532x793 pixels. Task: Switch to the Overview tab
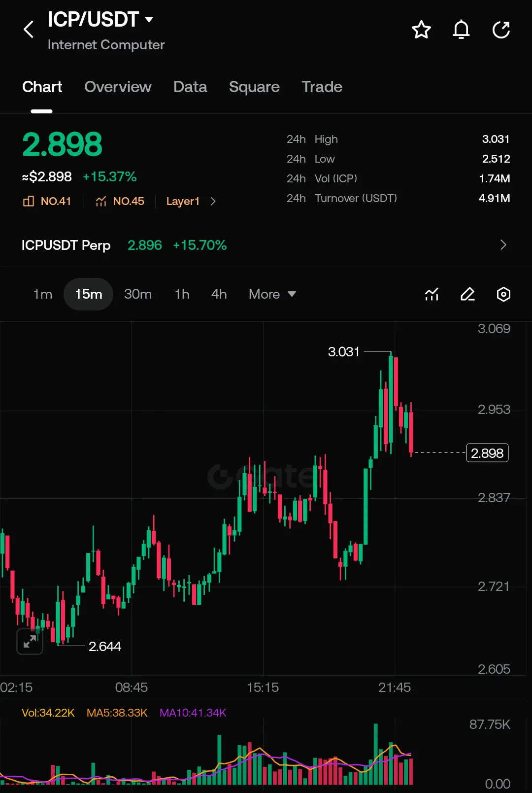click(118, 87)
